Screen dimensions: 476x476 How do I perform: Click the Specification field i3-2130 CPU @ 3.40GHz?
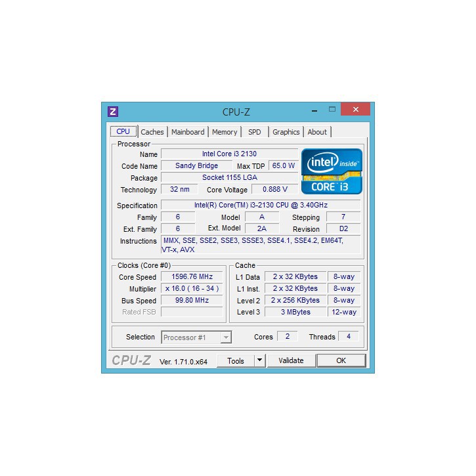(x=261, y=205)
